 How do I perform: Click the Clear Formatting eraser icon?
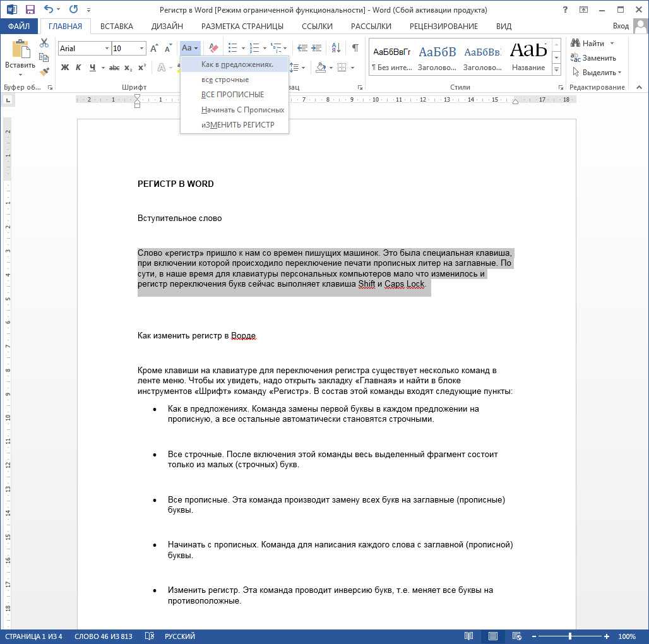pyautogui.click(x=213, y=48)
